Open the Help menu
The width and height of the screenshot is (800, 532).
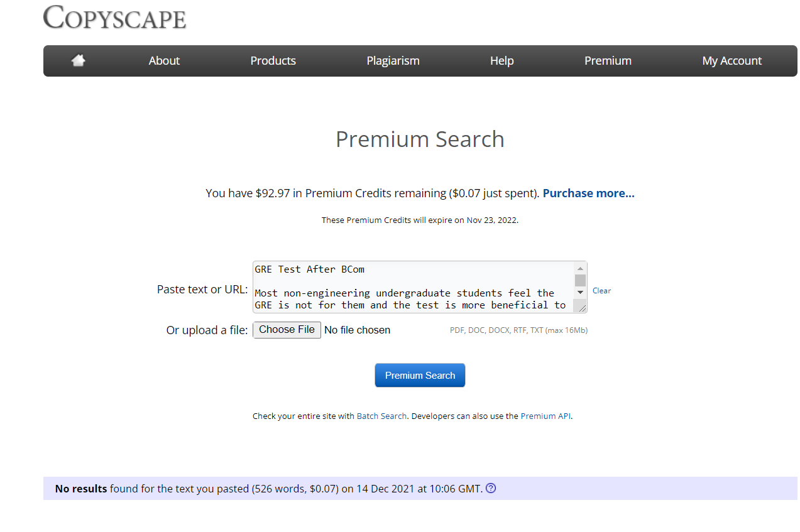click(x=502, y=61)
